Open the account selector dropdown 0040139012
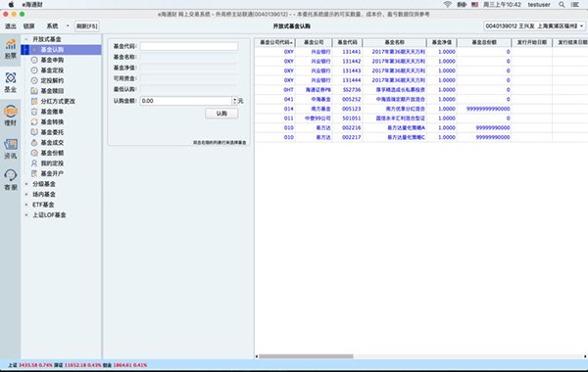This screenshot has width=588, height=372. point(534,26)
